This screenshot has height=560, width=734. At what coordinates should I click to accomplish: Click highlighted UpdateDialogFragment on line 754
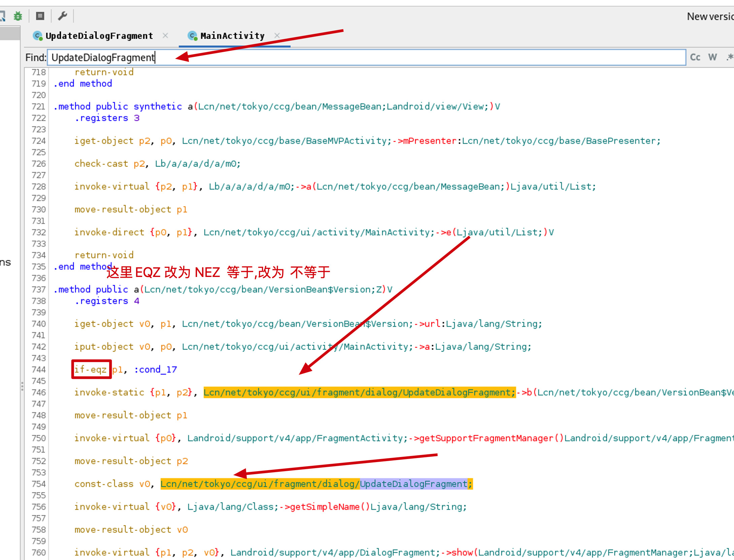(x=413, y=484)
